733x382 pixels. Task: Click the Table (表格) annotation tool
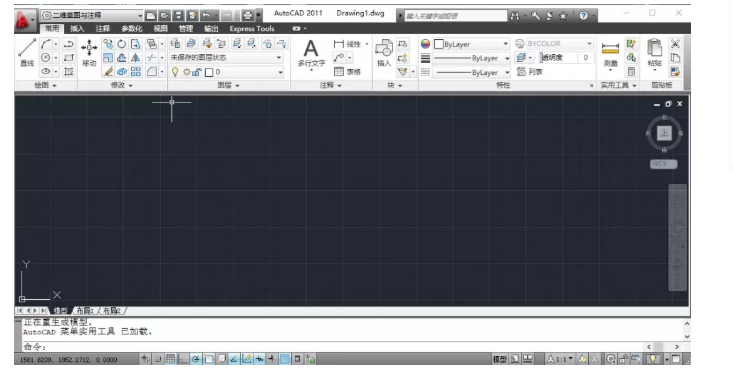point(347,72)
